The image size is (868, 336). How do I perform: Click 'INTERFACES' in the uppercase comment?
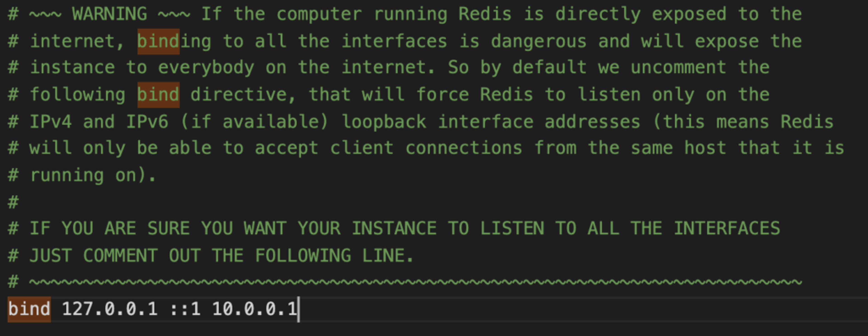[x=727, y=229]
